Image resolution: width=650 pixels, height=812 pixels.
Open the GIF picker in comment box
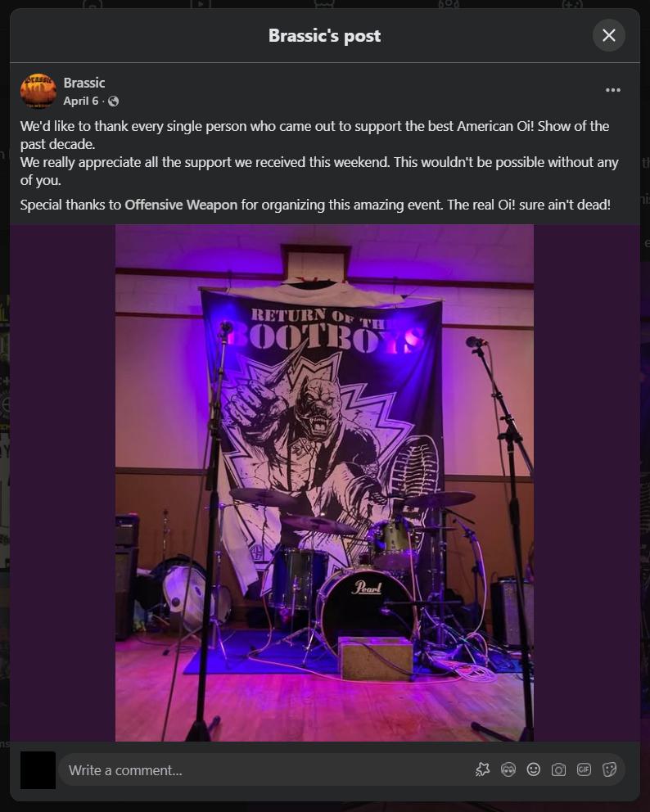tap(584, 770)
